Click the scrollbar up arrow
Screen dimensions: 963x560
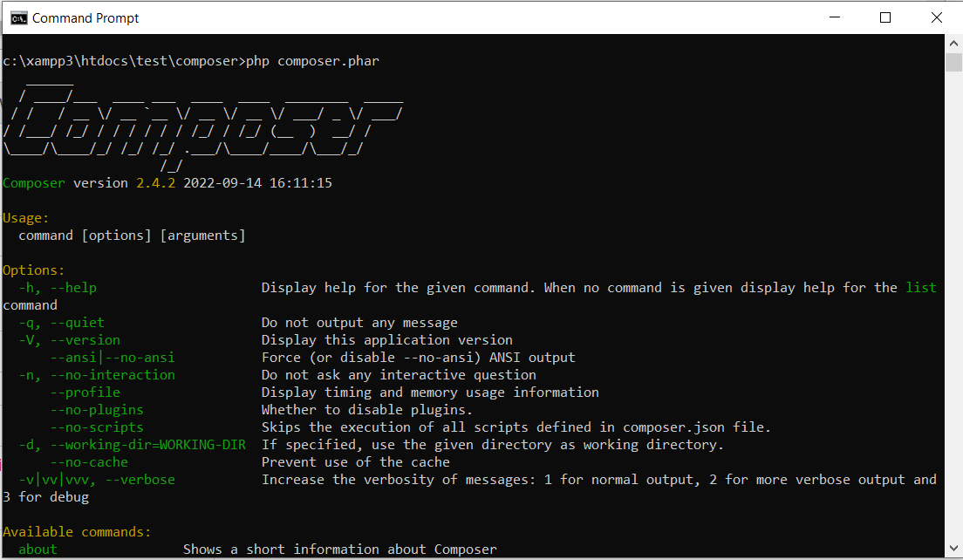(953, 44)
